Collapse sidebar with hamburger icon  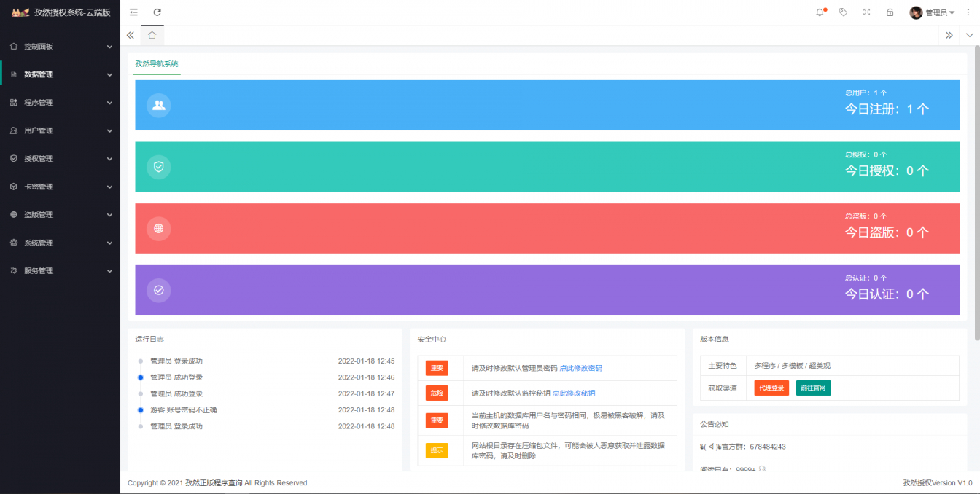coord(133,12)
